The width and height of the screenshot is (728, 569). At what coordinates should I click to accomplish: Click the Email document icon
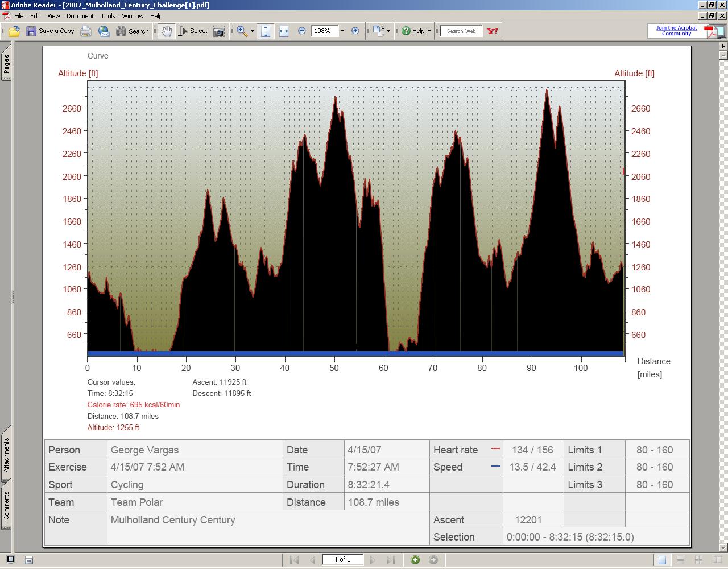(104, 31)
